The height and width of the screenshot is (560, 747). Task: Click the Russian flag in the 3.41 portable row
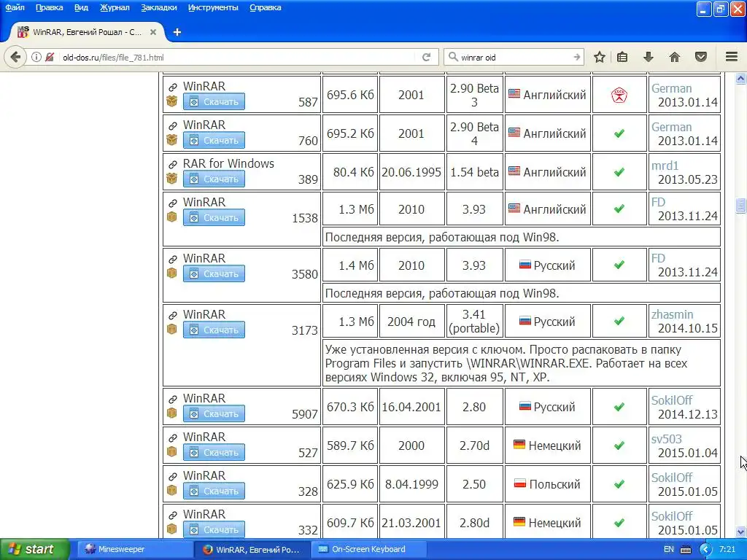click(525, 321)
